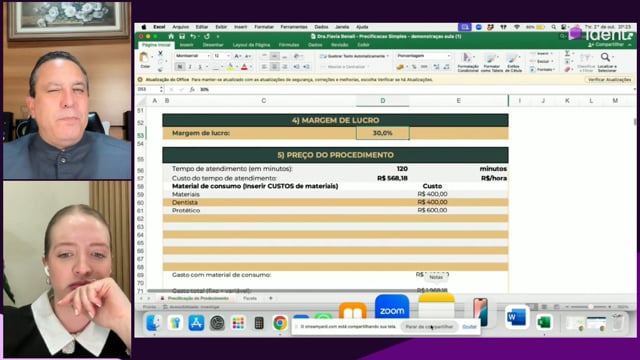The image size is (640, 360).
Task: Open the number format dropdown Porcentagem
Action: (423, 56)
